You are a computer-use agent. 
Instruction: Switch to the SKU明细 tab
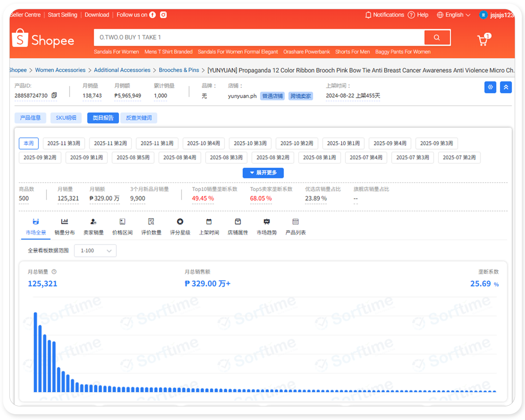pos(66,118)
